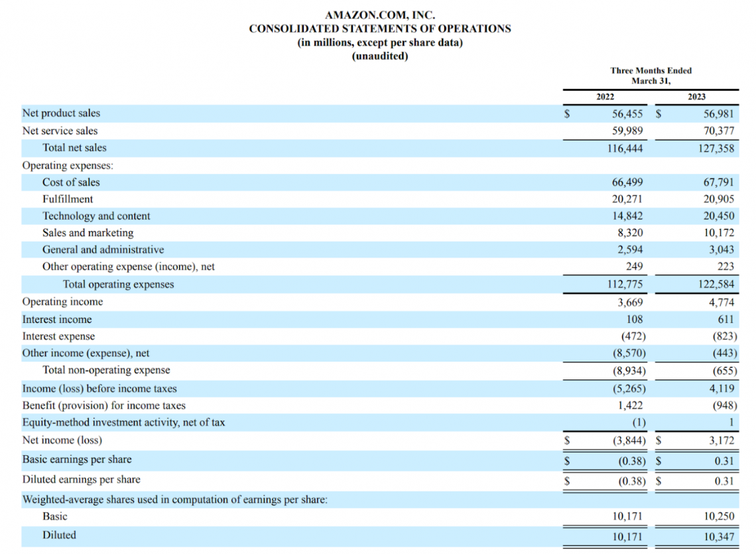Click "Benefit (provision) for income taxes" label
The width and height of the screenshot is (756, 554).
pos(103,406)
